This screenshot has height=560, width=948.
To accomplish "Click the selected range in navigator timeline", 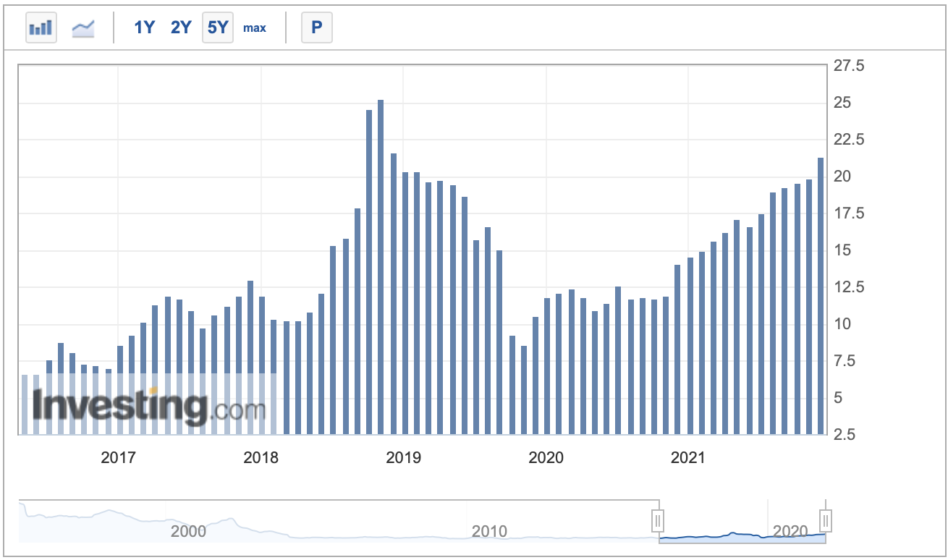I will [742, 522].
